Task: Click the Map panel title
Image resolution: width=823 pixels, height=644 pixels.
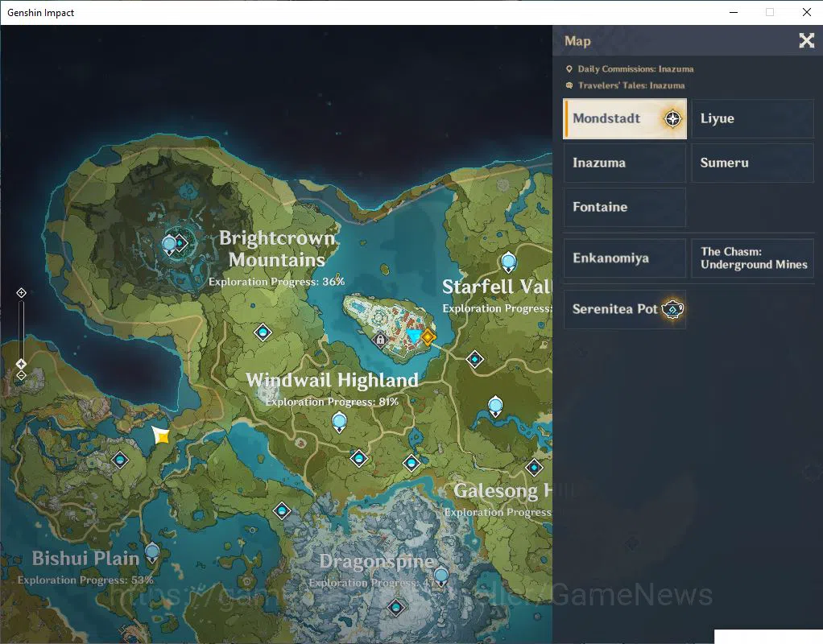Action: (577, 41)
